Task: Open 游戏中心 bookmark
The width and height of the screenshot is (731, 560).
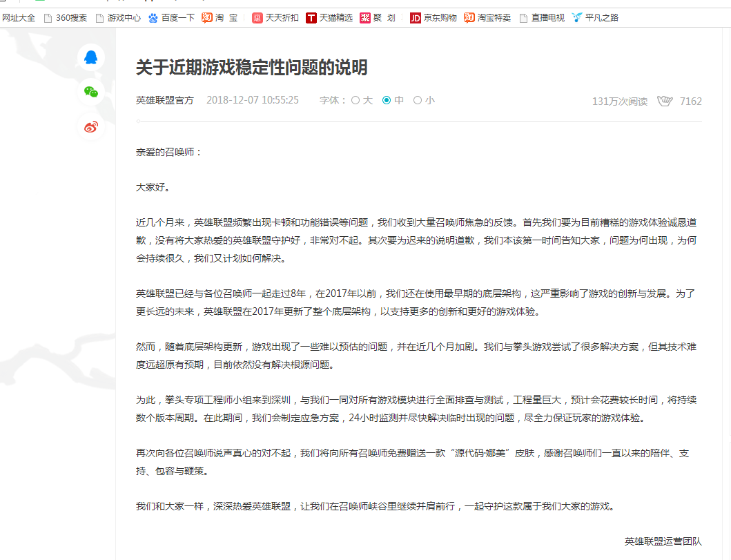Action: 117,17
